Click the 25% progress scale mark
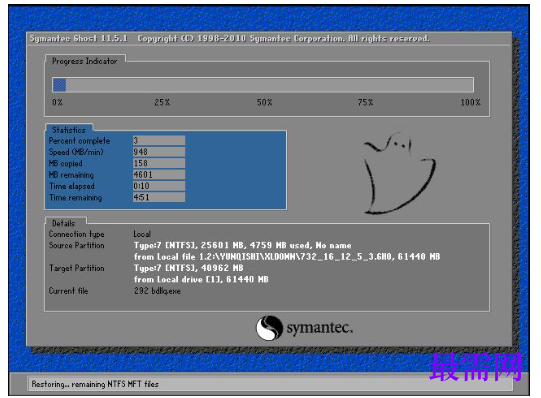Image resolution: width=541 pixels, height=398 pixels. (x=162, y=102)
